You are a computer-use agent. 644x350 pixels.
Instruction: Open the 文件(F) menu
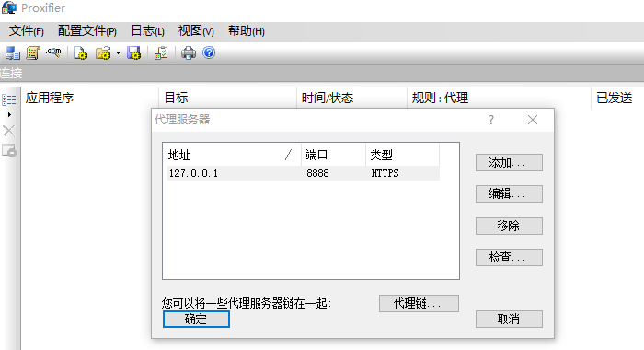pos(27,31)
